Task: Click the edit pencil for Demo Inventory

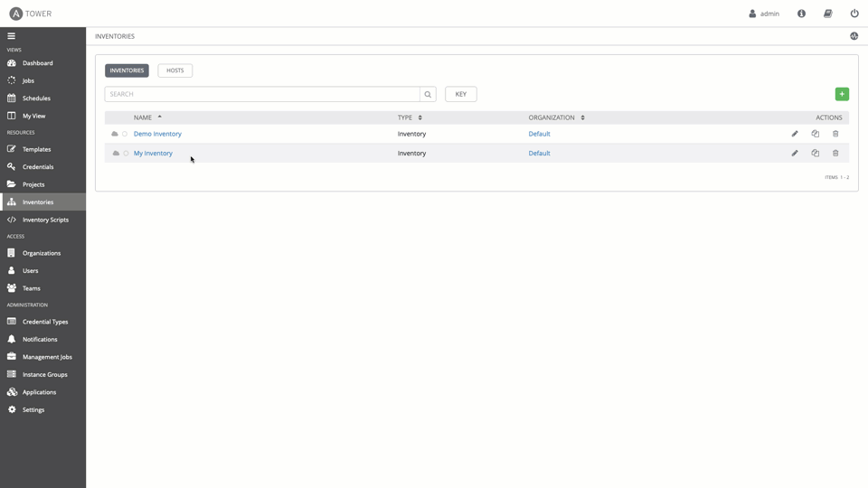Action: click(795, 134)
